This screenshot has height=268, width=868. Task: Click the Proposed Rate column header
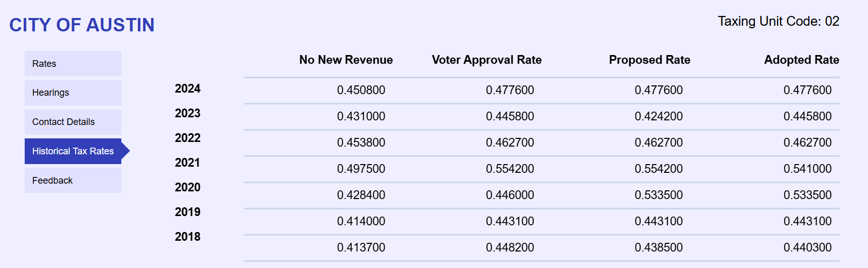649,60
